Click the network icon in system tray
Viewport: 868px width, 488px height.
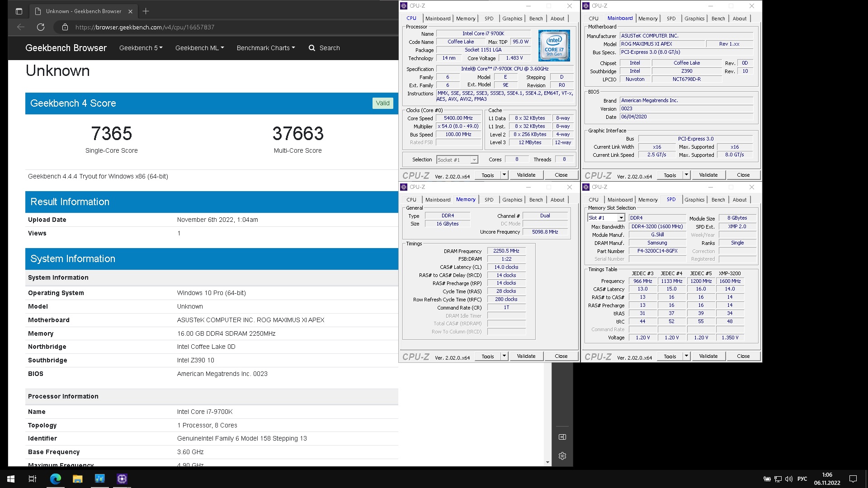coord(778,479)
